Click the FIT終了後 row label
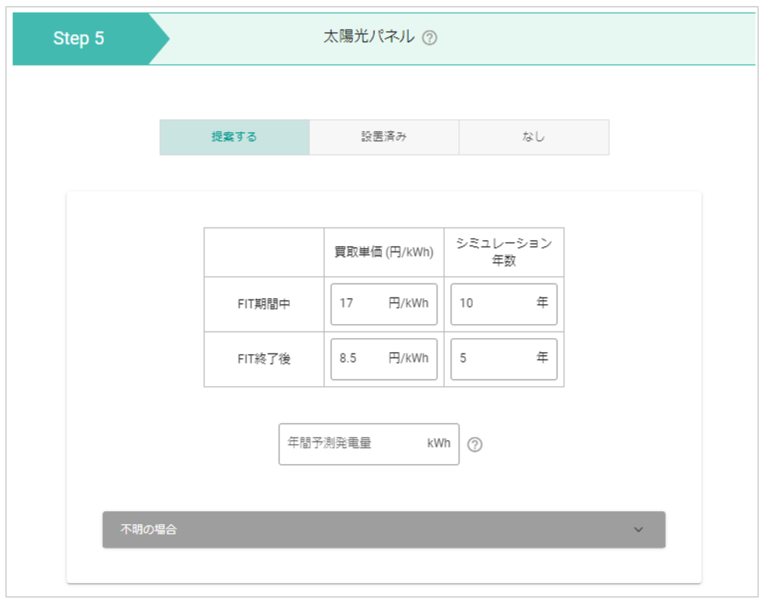Screen dimensions: 762x603 264,359
